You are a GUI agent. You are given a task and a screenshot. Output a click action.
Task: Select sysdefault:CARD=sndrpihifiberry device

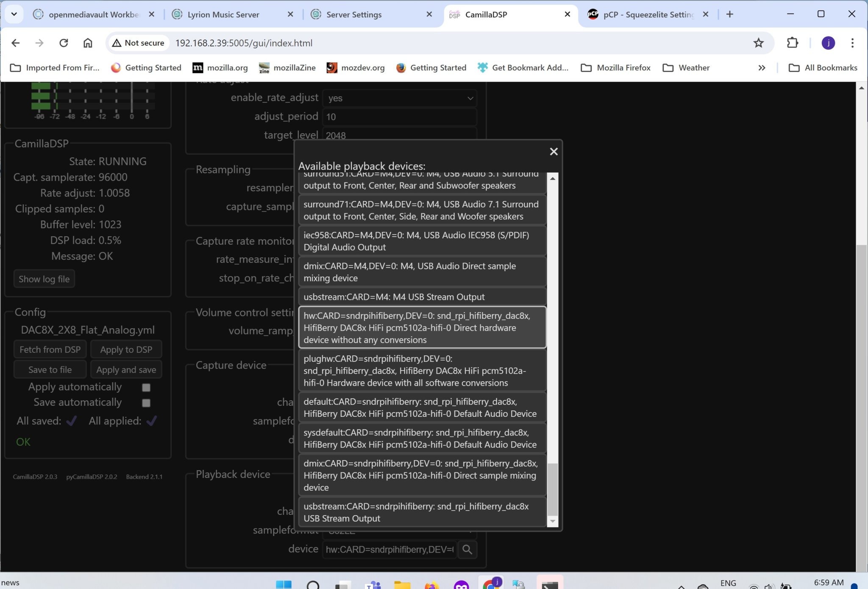[x=422, y=438]
